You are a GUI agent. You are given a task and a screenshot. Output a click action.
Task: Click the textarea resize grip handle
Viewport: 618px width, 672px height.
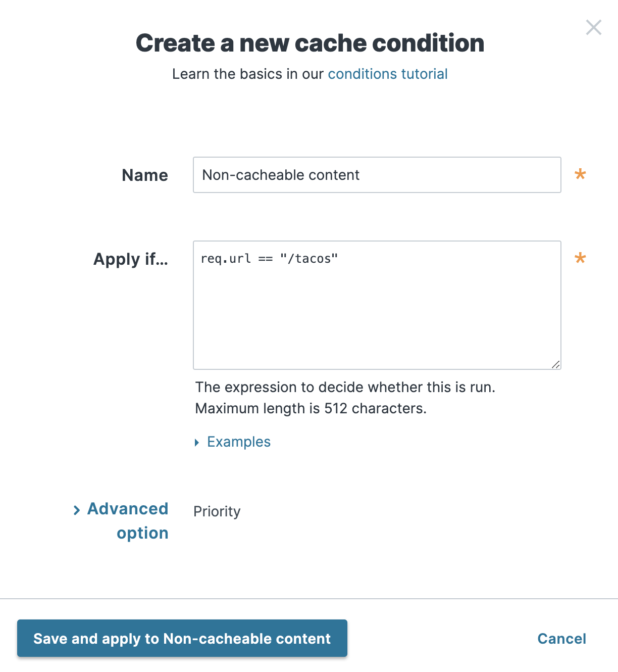[x=556, y=364]
